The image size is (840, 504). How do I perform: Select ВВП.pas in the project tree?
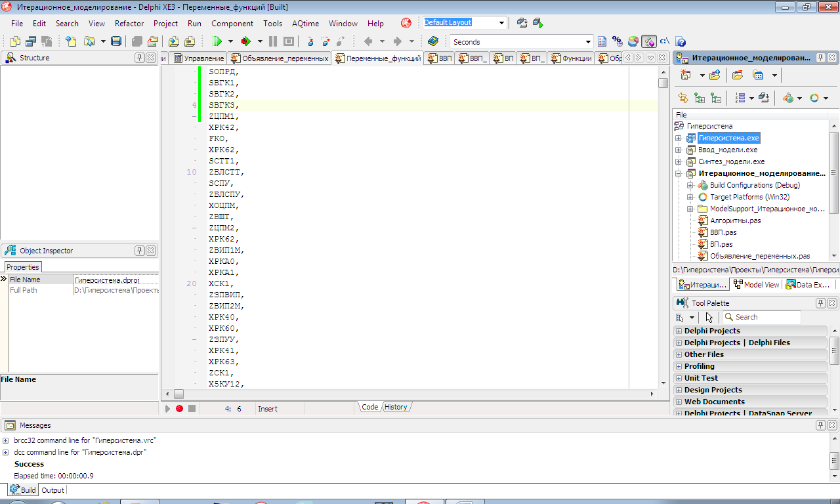(723, 233)
